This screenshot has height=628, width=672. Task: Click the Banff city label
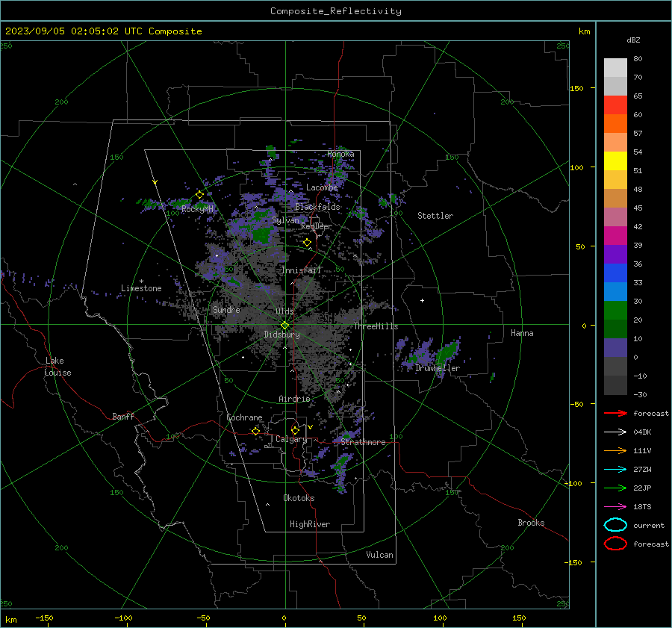click(x=123, y=417)
